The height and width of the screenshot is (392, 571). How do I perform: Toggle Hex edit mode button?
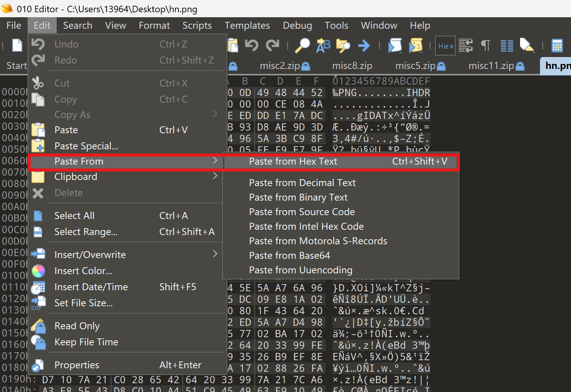(445, 46)
